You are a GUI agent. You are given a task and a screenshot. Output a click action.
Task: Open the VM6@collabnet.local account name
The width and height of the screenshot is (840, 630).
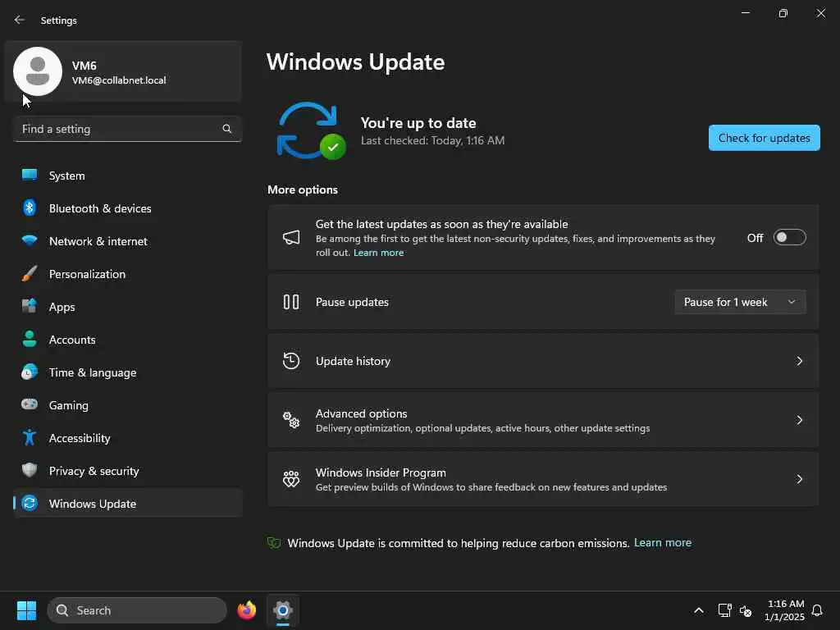coord(119,80)
